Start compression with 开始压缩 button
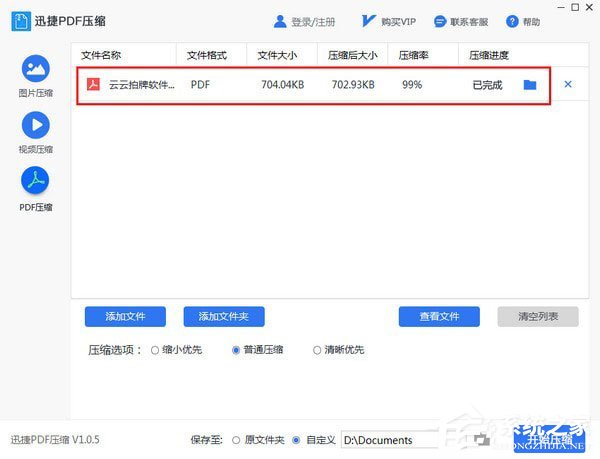 click(x=549, y=439)
